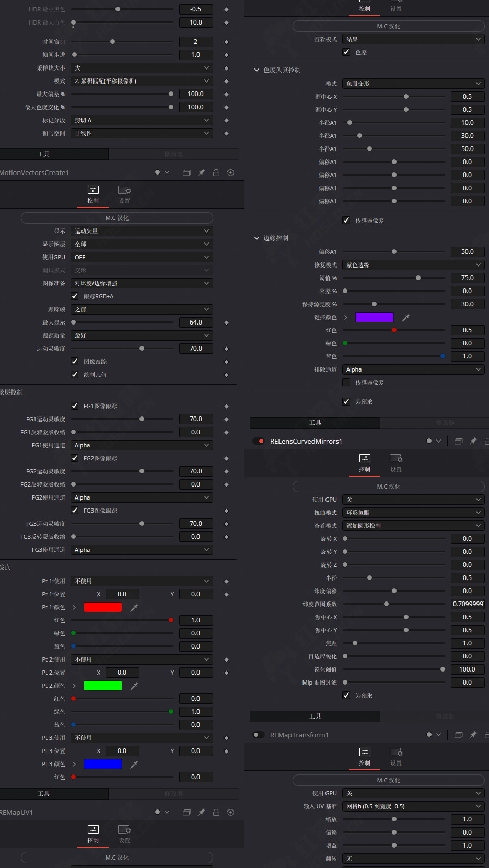Click Pt 1 red color swatch

point(103,607)
